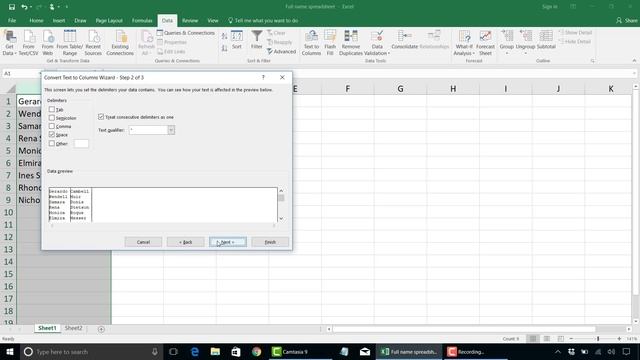
Task: Click the wizard help question mark
Action: (263, 77)
